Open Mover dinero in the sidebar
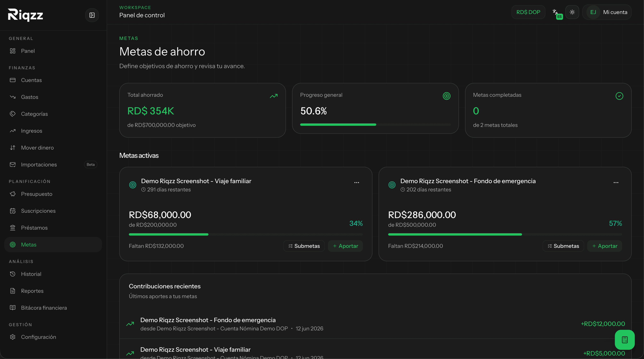The height and width of the screenshot is (359, 644). point(53,148)
